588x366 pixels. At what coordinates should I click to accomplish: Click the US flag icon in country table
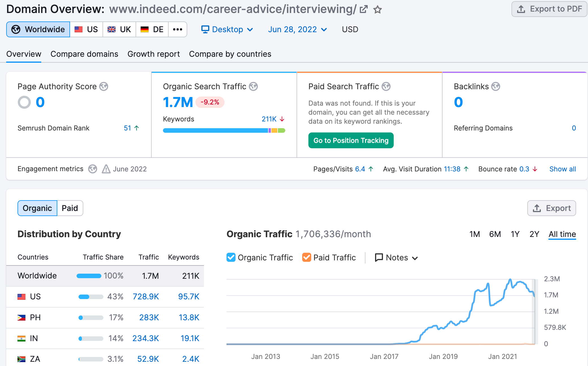pos(21,297)
